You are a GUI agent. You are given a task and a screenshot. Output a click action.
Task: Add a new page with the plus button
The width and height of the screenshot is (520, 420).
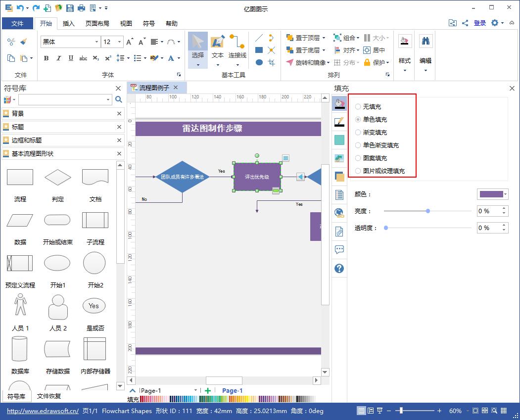(x=207, y=390)
